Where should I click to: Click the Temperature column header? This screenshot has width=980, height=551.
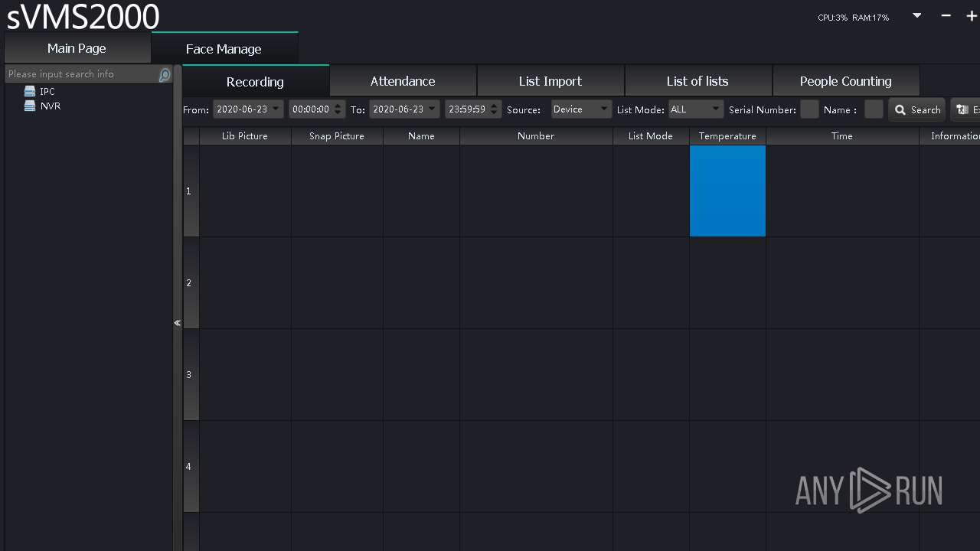click(727, 135)
